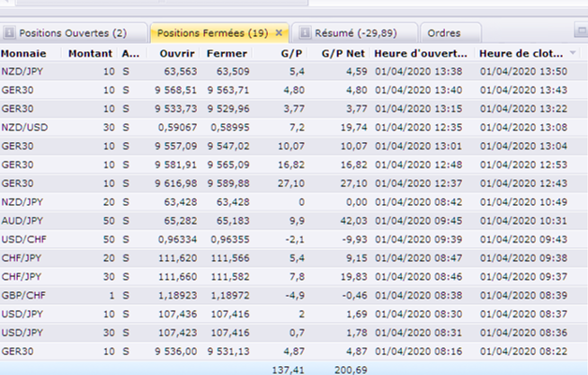Sort by G/P Net column header

[x=343, y=54]
